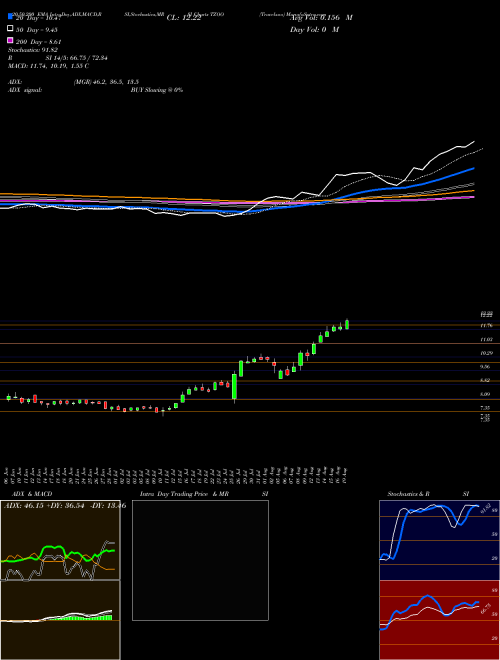Click the 'Avg Vol: 0.156 M' text
The height and width of the screenshot is (660, 500).
(x=321, y=18)
